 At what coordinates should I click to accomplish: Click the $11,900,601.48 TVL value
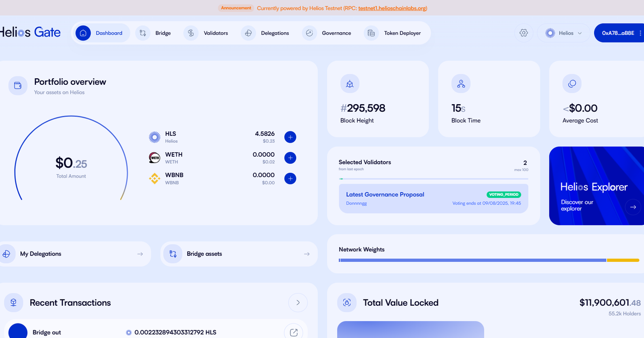[x=610, y=303]
